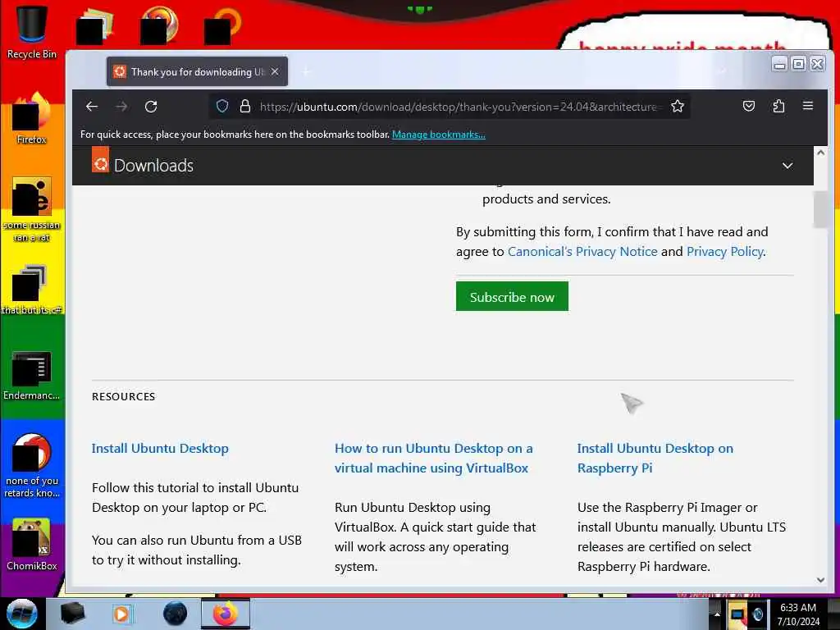Click the padlock site info icon
The width and height of the screenshot is (840, 630).
pos(244,106)
